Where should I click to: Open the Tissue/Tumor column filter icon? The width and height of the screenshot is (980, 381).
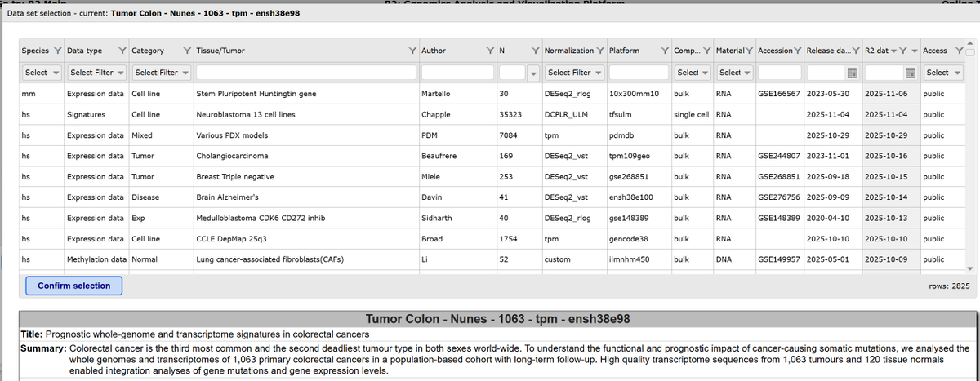click(412, 51)
